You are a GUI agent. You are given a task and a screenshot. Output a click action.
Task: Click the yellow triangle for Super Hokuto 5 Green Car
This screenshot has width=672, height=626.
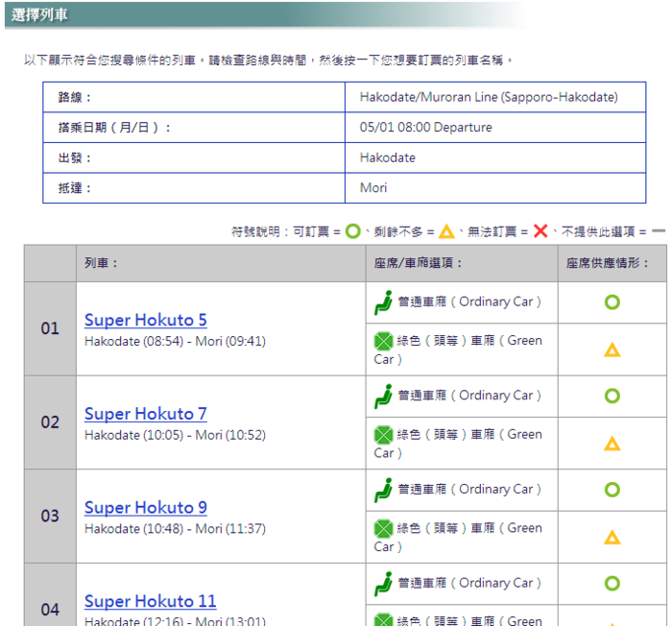coord(612,350)
